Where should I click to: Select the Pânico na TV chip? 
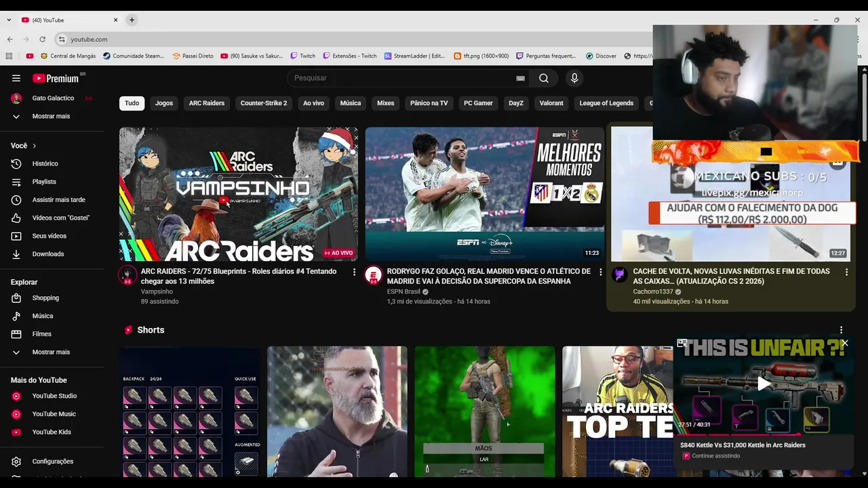click(429, 103)
